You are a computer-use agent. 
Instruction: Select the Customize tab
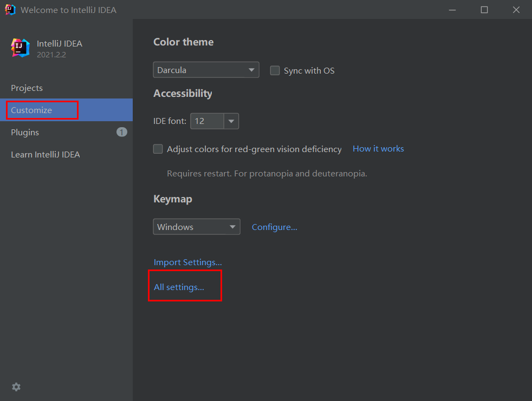click(x=31, y=110)
